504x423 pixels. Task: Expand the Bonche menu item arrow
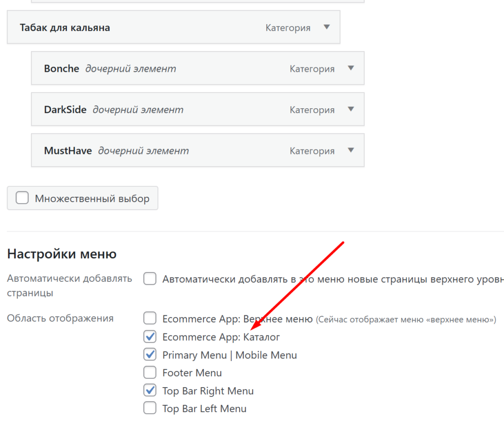[x=350, y=68]
